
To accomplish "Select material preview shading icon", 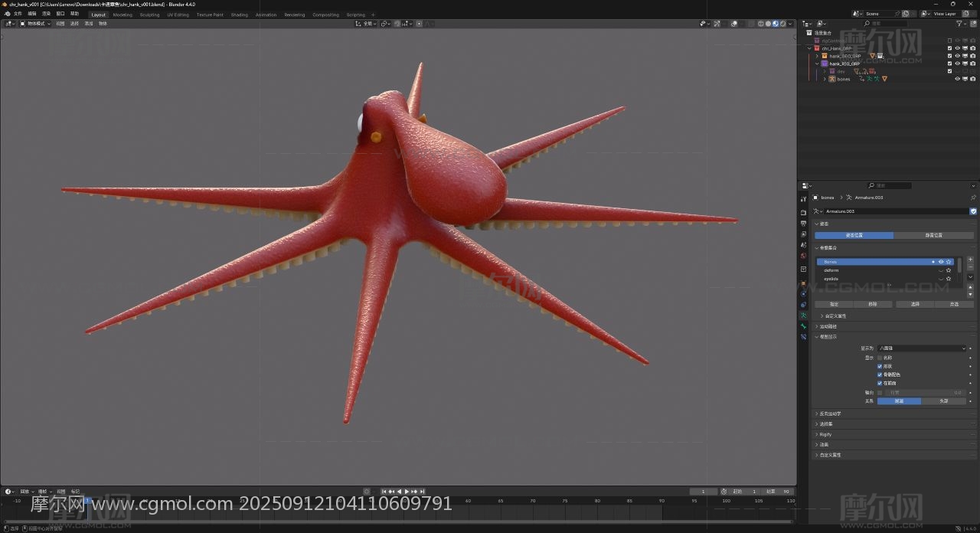I will coord(775,24).
